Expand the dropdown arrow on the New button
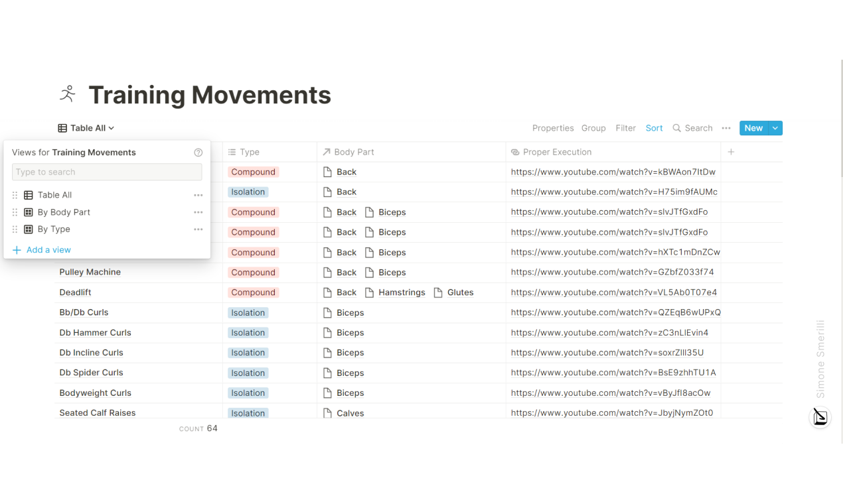 (x=773, y=127)
